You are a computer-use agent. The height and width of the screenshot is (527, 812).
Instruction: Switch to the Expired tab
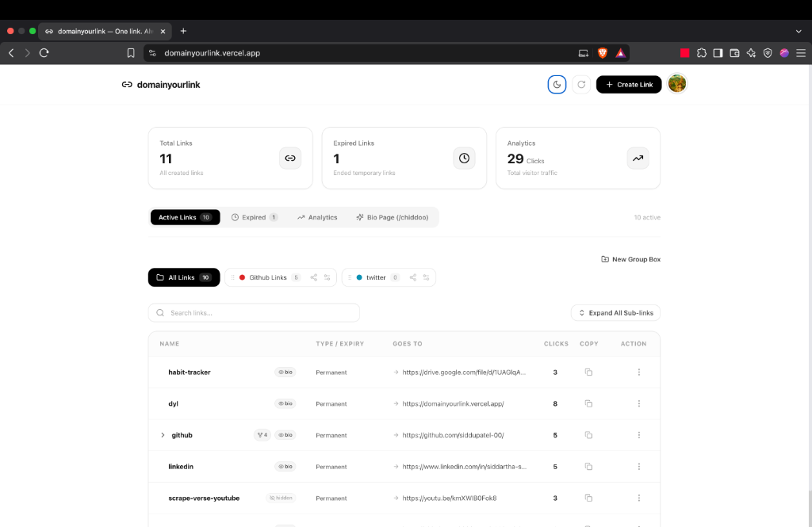tap(255, 217)
